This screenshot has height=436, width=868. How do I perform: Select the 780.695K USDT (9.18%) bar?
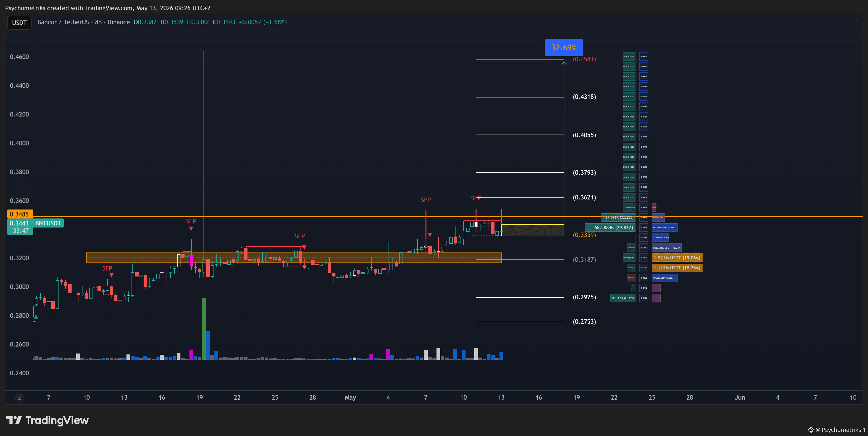click(664, 228)
